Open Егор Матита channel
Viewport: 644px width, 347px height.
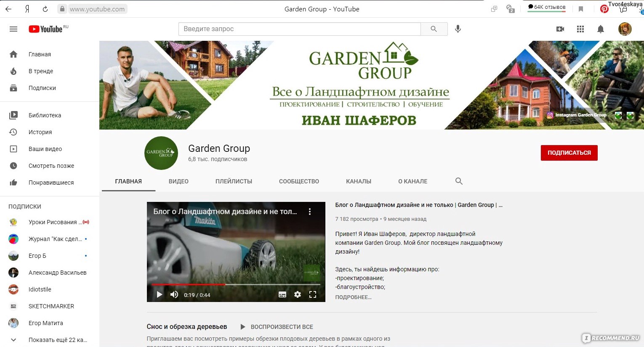(x=50, y=323)
